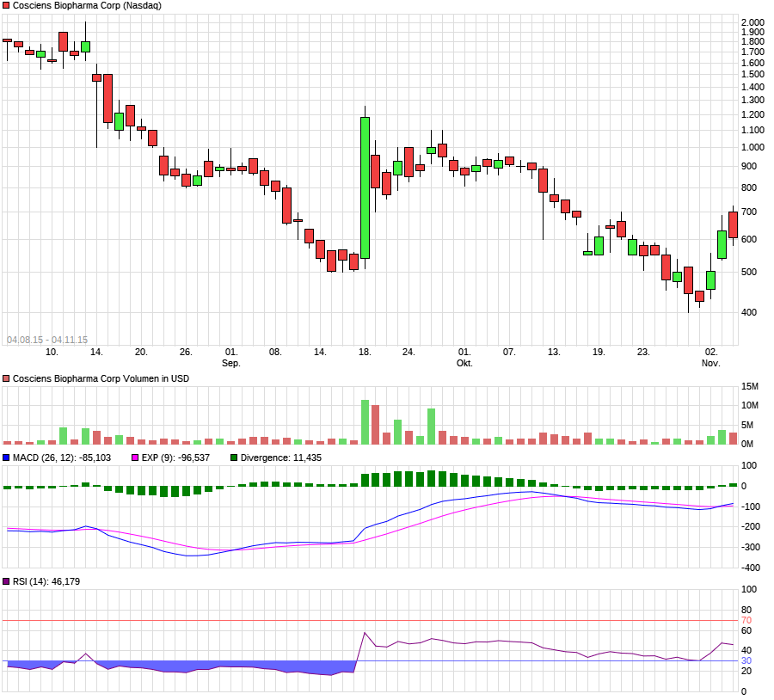Click the '23.' date axis label
This screenshot has height=700, width=774.
coord(643,353)
